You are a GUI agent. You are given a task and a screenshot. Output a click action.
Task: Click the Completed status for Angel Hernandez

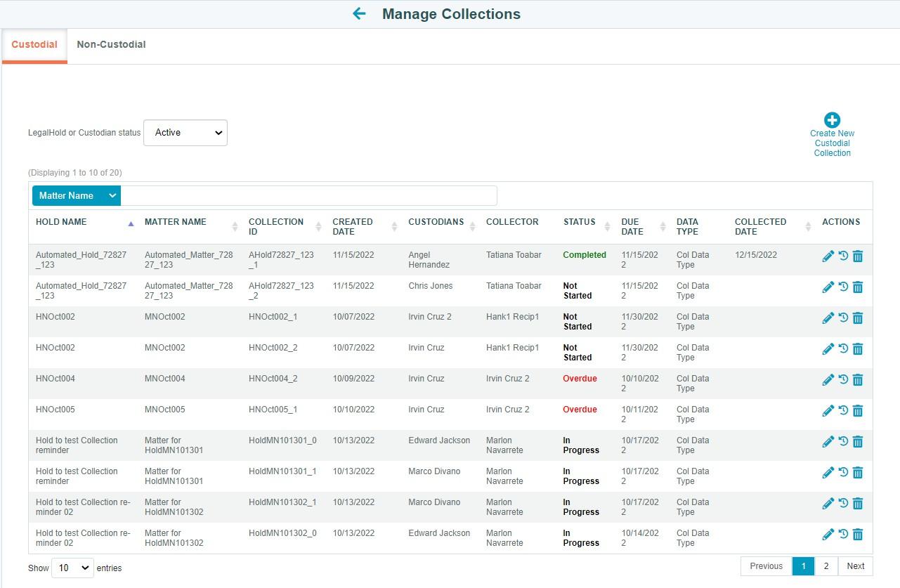click(585, 255)
